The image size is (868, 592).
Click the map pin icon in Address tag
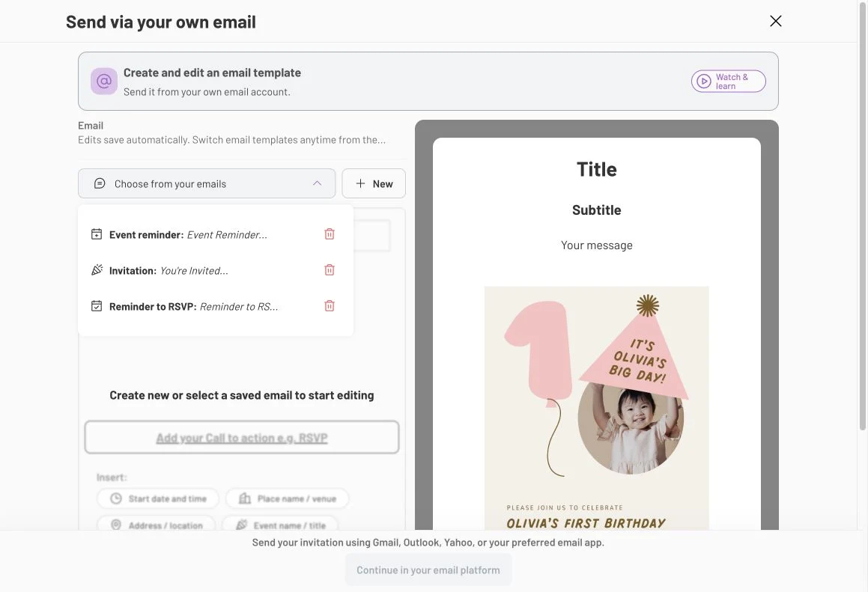click(115, 525)
